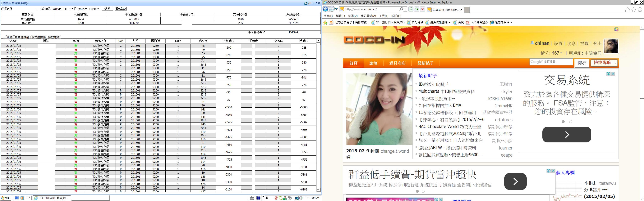The image size is (644, 201).
Task: Go to 論壇 nav tab
Action: tap(373, 63)
